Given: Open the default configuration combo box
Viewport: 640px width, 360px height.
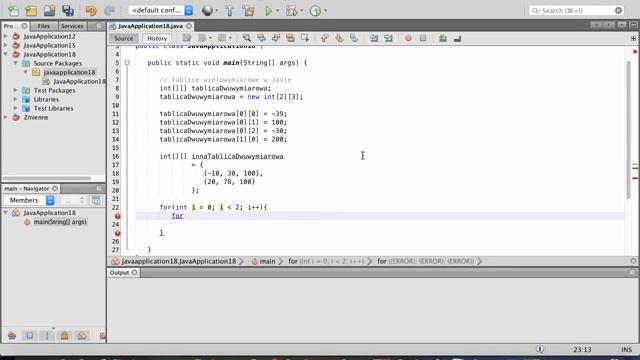Looking at the screenshot, I should 161,10.
